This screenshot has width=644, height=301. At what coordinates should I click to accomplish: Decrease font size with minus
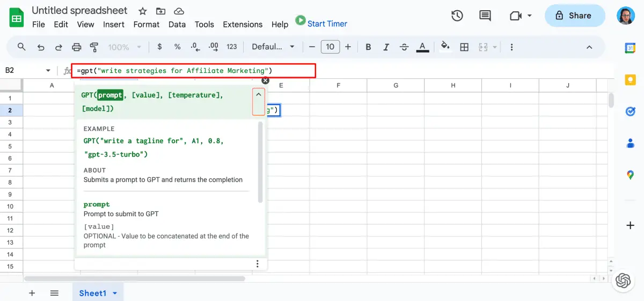coord(312,47)
